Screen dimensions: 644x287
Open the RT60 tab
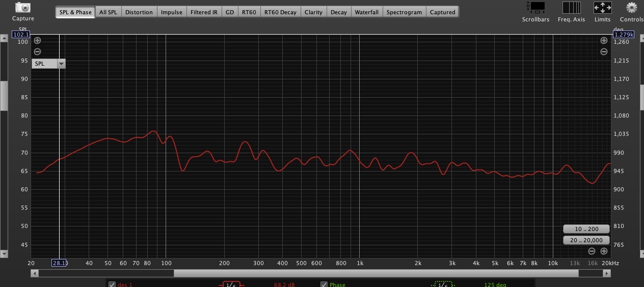[x=249, y=12]
